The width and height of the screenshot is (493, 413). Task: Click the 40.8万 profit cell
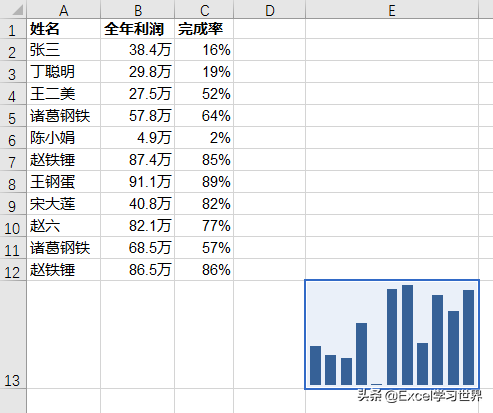point(137,204)
